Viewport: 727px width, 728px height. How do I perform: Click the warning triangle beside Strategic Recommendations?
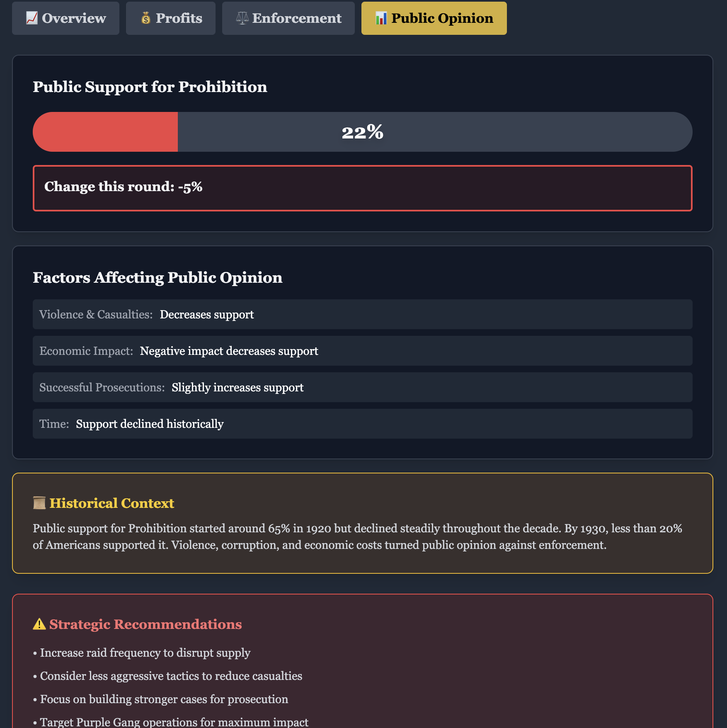pos(39,624)
